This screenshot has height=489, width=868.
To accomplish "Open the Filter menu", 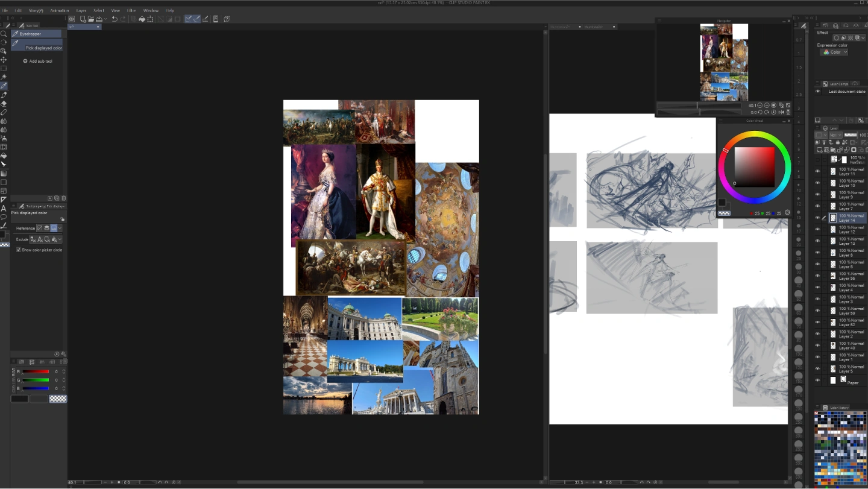I will 131,10.
